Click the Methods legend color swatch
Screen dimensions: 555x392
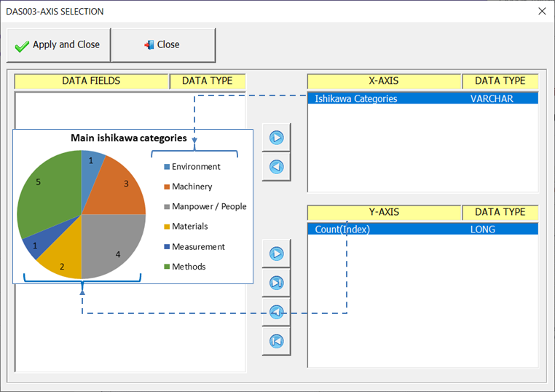click(x=167, y=267)
